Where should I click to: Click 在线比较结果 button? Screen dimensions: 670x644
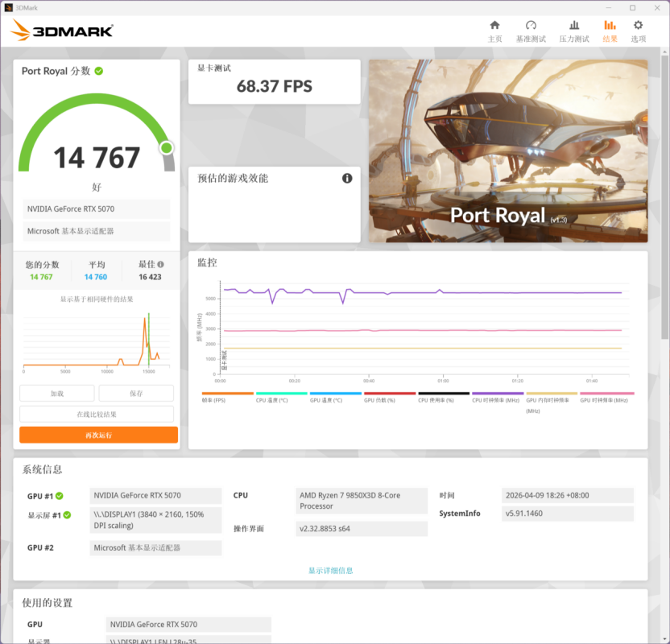97,415
